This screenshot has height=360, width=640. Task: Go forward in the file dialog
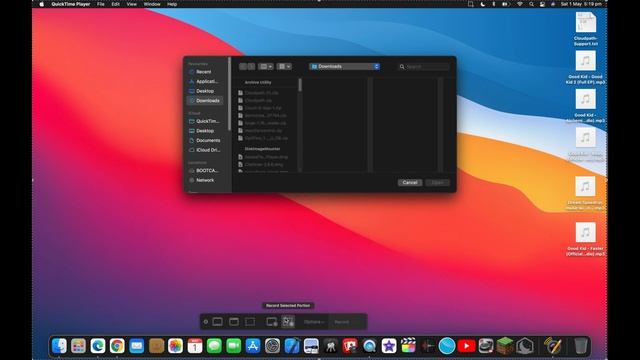[251, 67]
